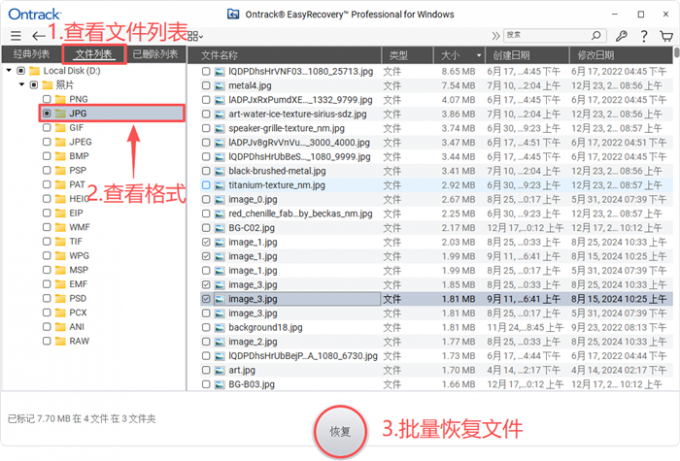Image resolution: width=680 pixels, height=461 pixels.
Task: Check the metal4.jpg file checkbox
Action: pos(206,85)
